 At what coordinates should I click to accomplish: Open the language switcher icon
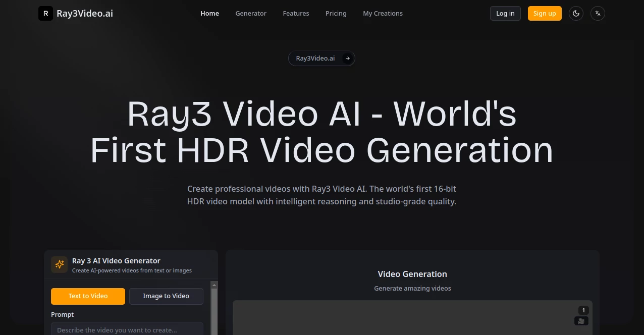click(x=598, y=13)
